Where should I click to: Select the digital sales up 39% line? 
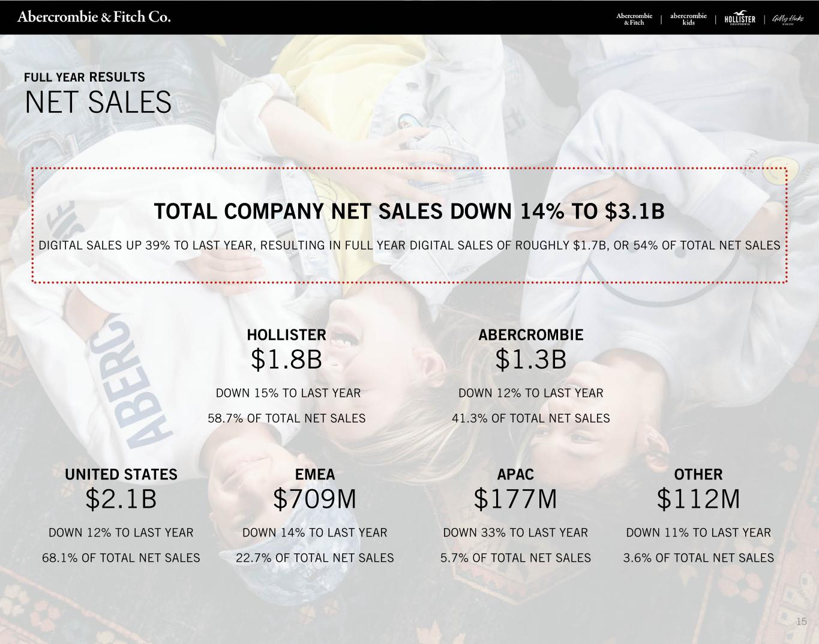(409, 245)
